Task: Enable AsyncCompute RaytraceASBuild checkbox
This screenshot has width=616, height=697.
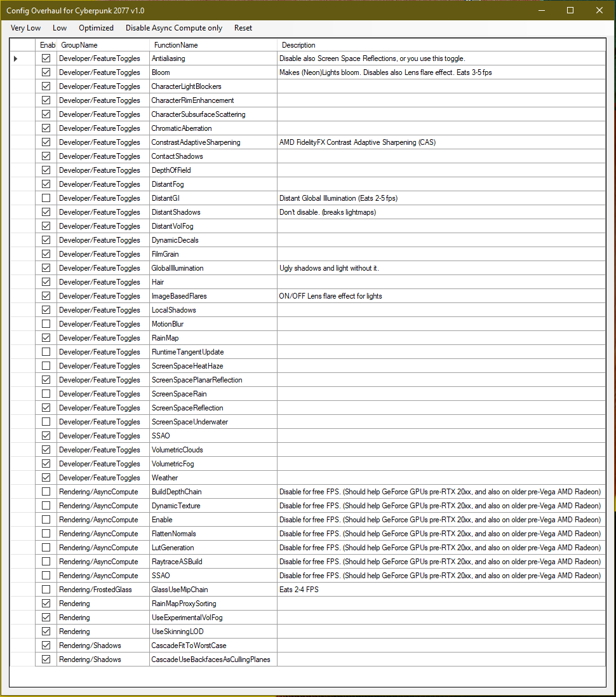Action: (46, 561)
